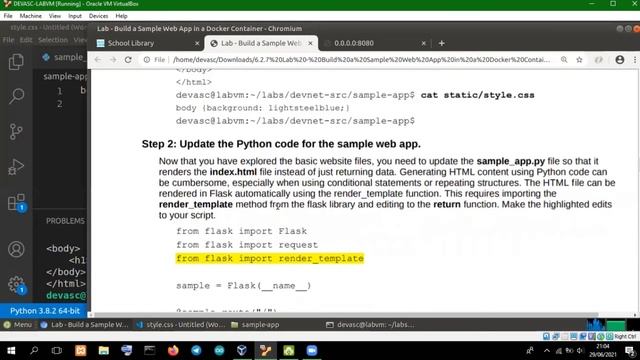This screenshot has width=640, height=360.
Task: Open Zoom icon on Windows taskbar
Action: (312, 350)
